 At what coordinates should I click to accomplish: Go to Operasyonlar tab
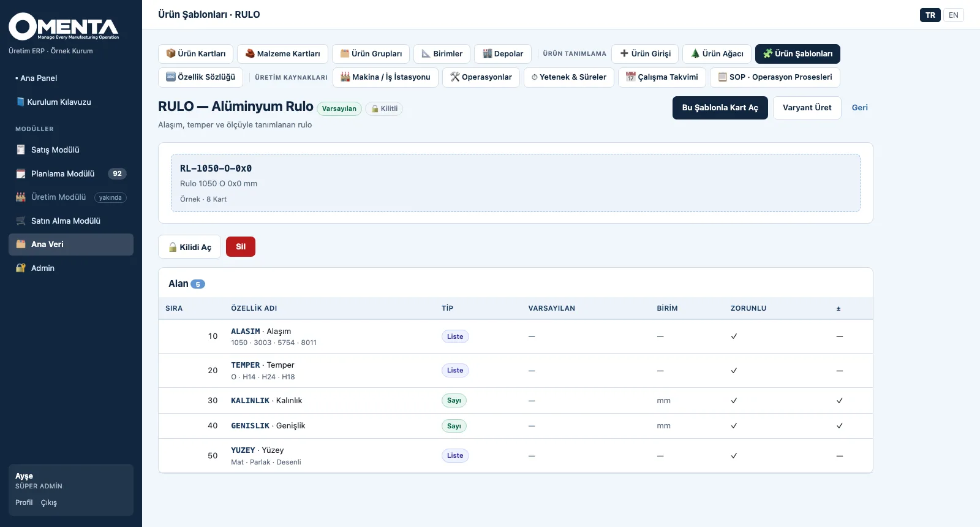point(481,77)
